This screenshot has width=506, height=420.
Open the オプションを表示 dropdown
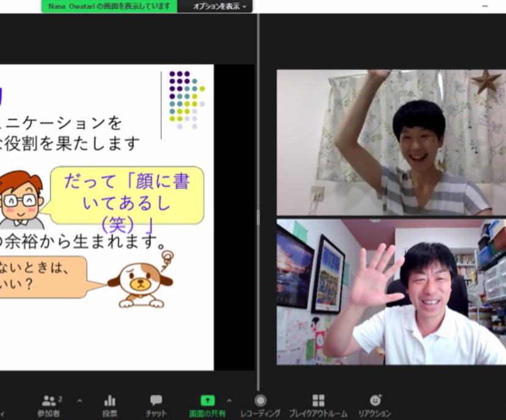pos(220,6)
